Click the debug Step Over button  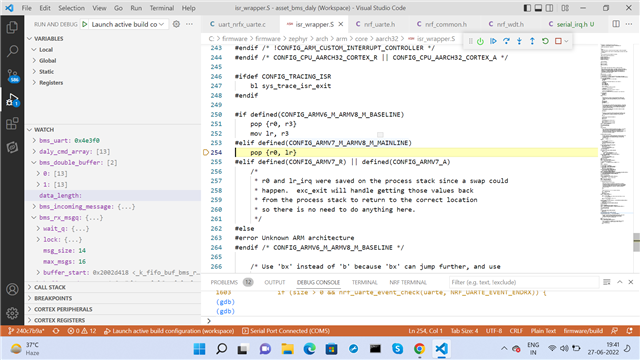coord(506,41)
